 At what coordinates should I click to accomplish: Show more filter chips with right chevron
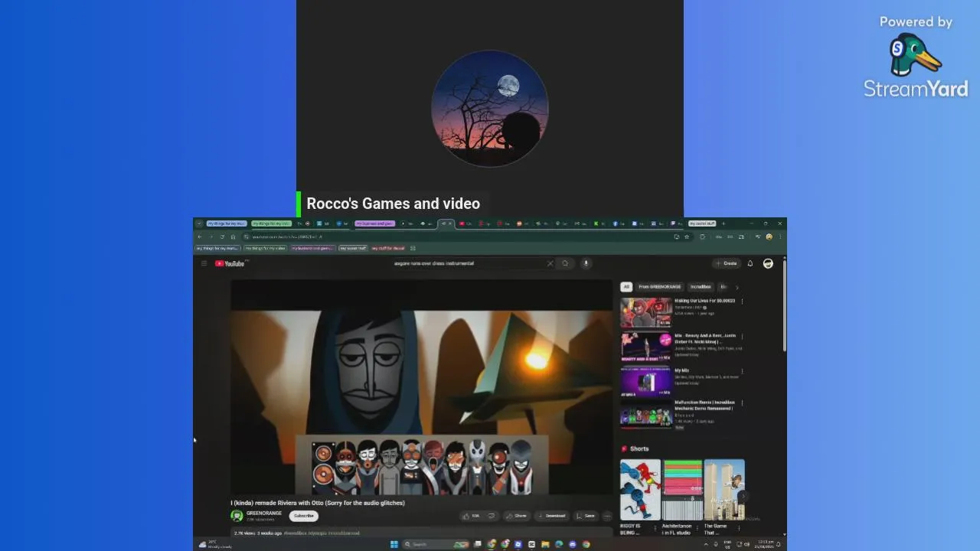(737, 287)
